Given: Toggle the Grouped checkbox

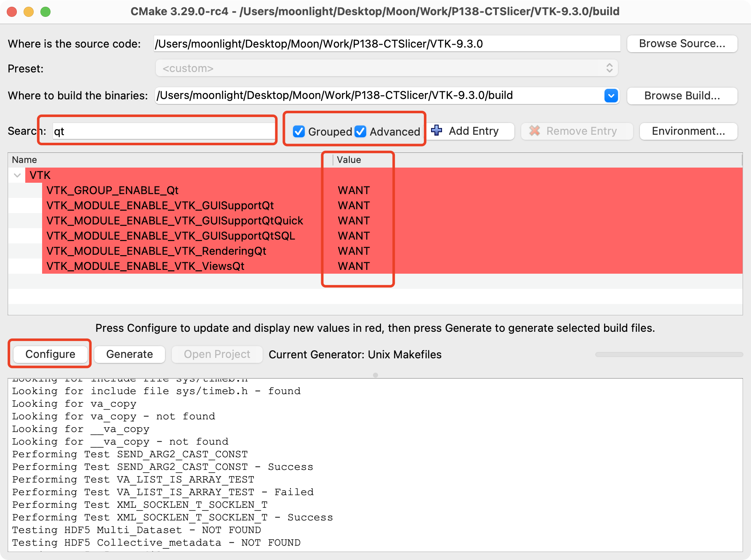Looking at the screenshot, I should 299,131.
